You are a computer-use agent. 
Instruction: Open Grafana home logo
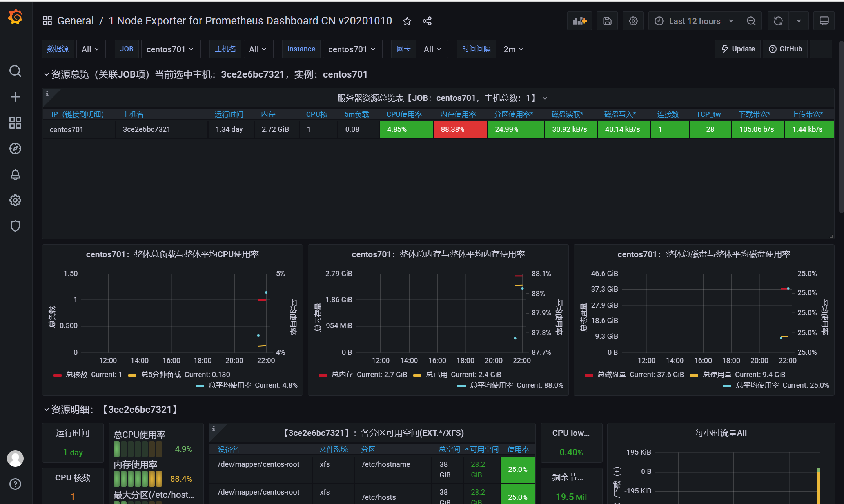pyautogui.click(x=15, y=17)
